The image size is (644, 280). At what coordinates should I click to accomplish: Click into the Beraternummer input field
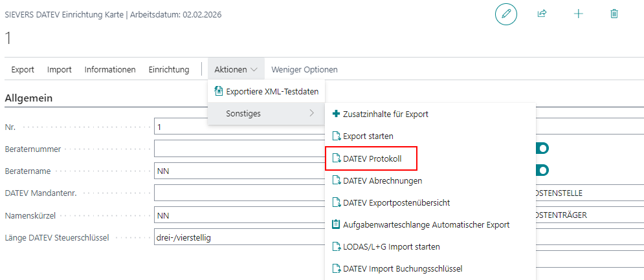[x=239, y=149]
